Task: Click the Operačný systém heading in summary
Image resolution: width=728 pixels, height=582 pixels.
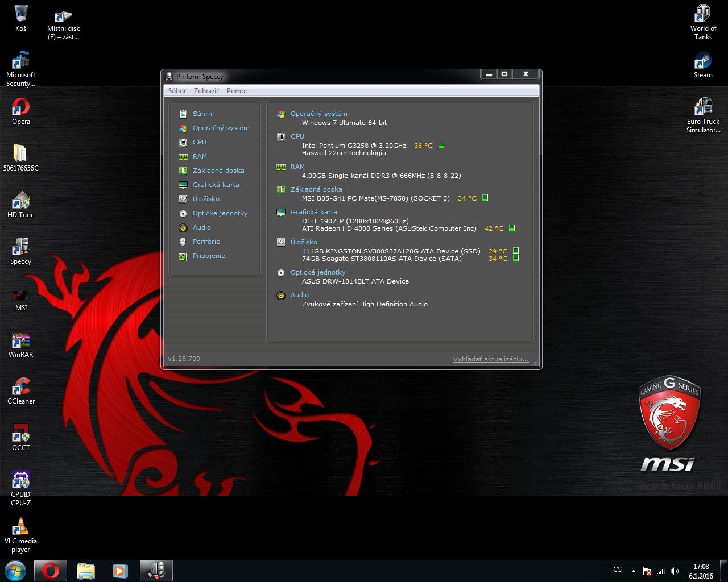Action: point(318,114)
